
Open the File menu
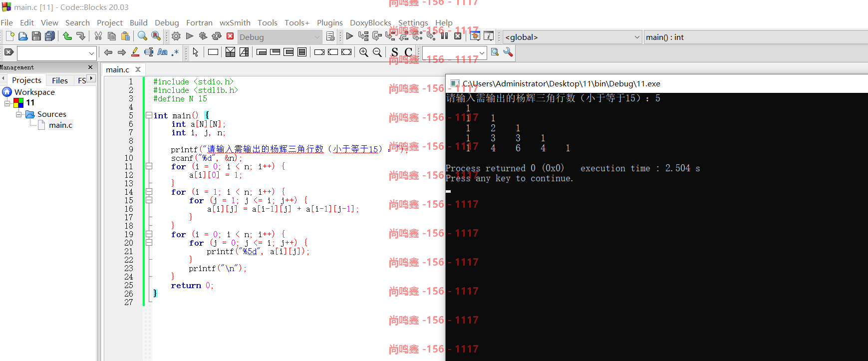7,22
